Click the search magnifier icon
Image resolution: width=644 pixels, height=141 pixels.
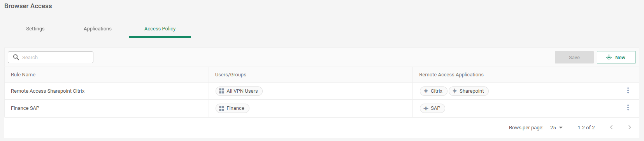(x=16, y=57)
